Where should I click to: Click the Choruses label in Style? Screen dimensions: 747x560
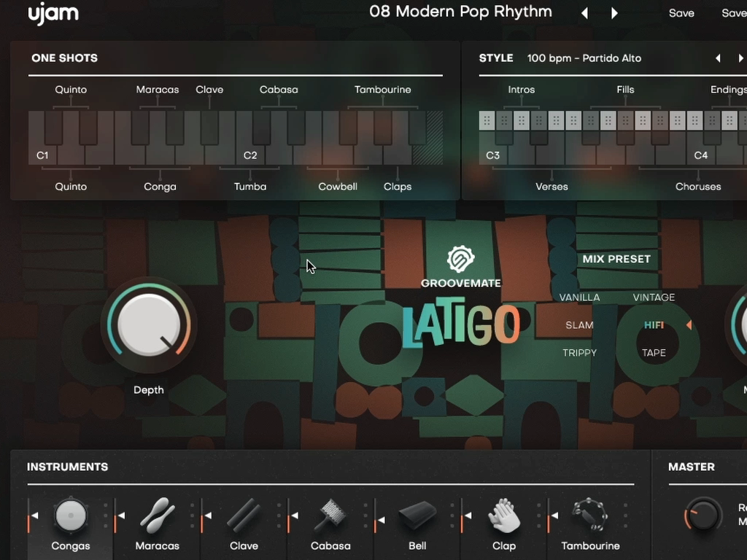point(698,187)
